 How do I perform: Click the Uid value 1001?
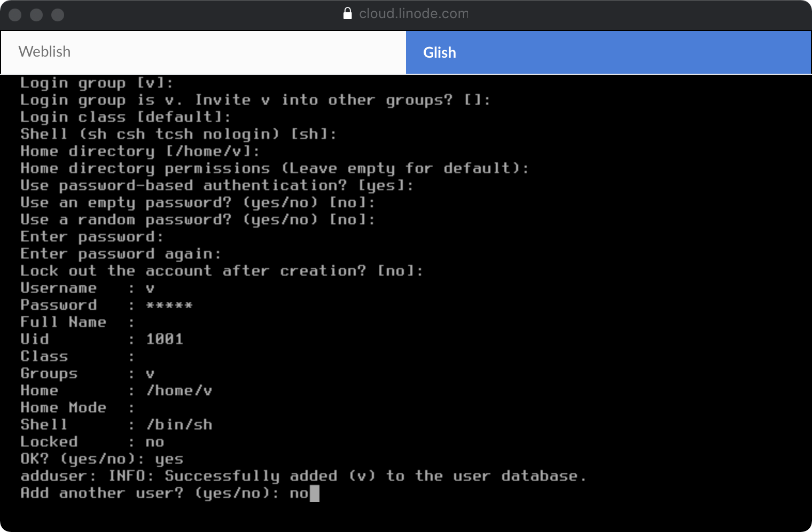[x=165, y=339]
